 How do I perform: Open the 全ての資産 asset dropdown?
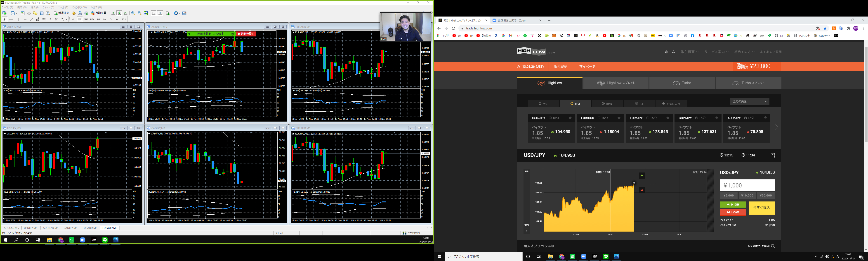point(749,101)
